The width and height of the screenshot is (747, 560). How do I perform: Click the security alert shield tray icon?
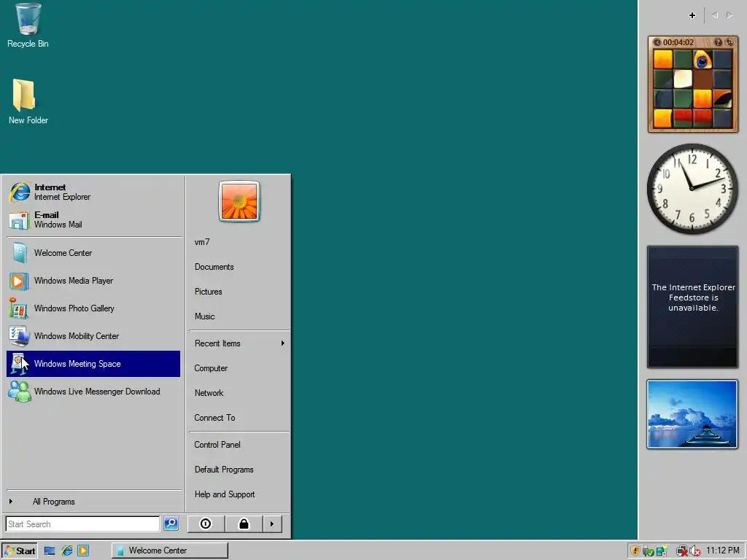click(635, 551)
